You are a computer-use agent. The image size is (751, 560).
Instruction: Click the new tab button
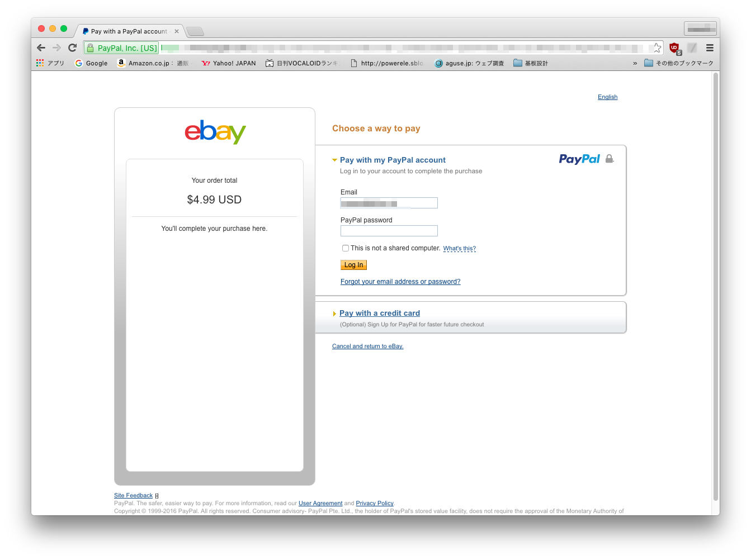[x=195, y=31]
